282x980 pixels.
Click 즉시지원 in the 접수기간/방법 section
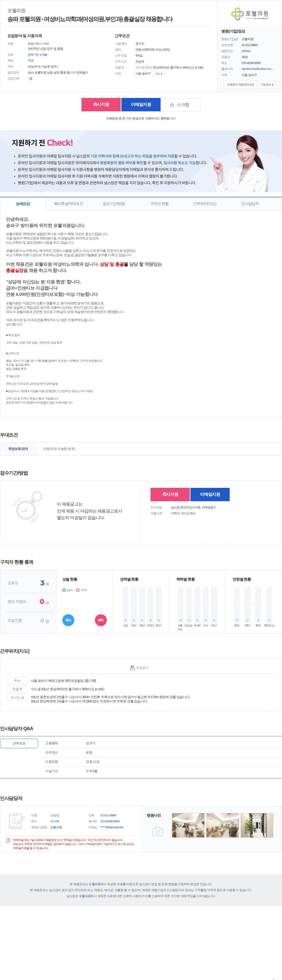pyautogui.click(x=170, y=494)
